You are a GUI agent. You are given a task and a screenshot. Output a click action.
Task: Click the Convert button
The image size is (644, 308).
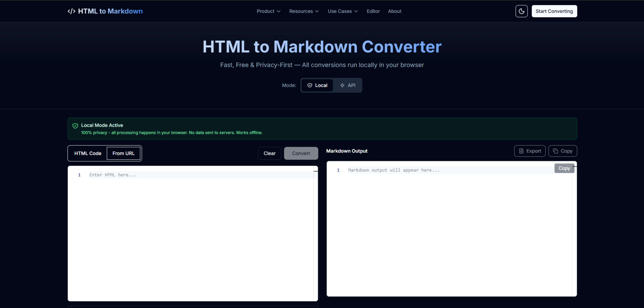point(301,153)
